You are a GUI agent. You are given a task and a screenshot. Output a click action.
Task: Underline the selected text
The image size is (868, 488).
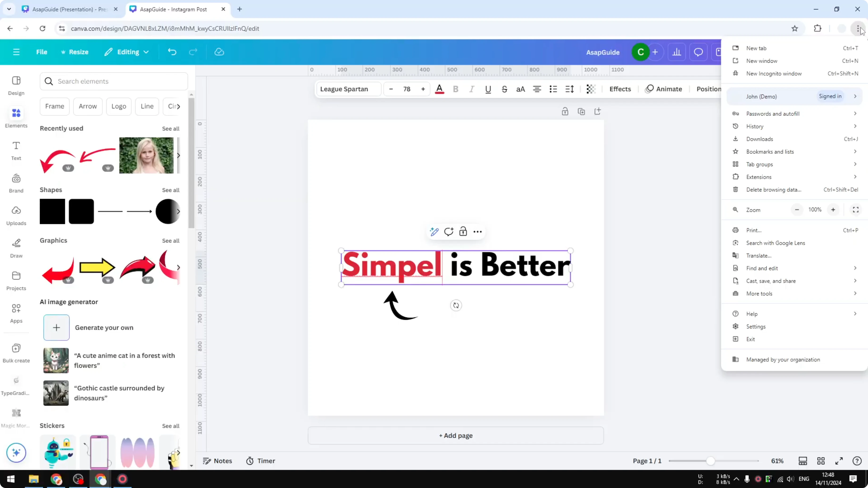[x=488, y=89]
